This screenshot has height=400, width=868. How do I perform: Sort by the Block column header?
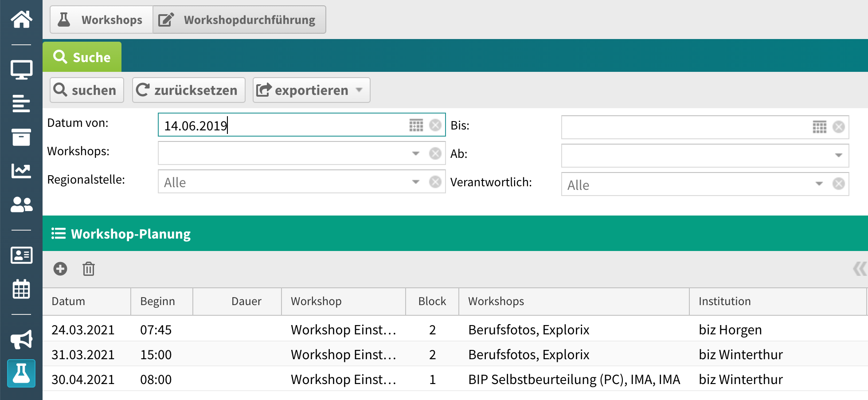point(432,301)
